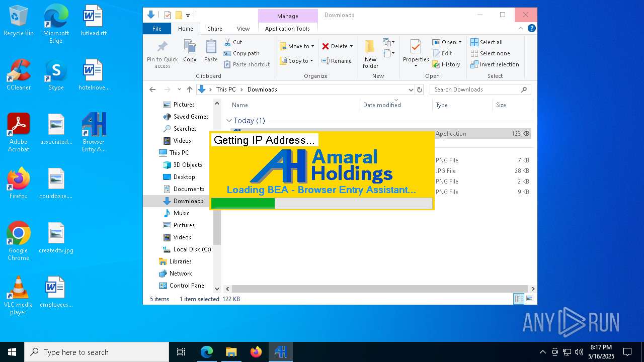644x362 pixels.
Task: Open Customize Quick Access Toolbar dropdown
Action: 188,15
